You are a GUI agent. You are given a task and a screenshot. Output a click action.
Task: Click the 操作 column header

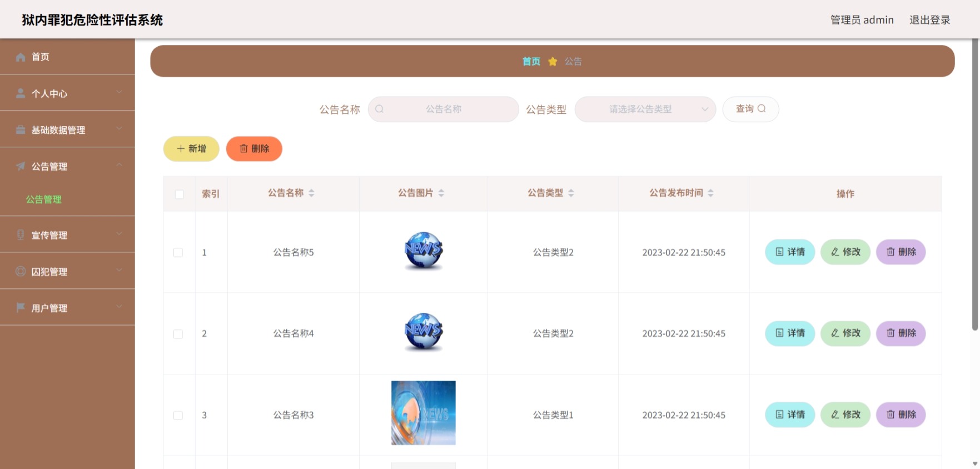[845, 194]
